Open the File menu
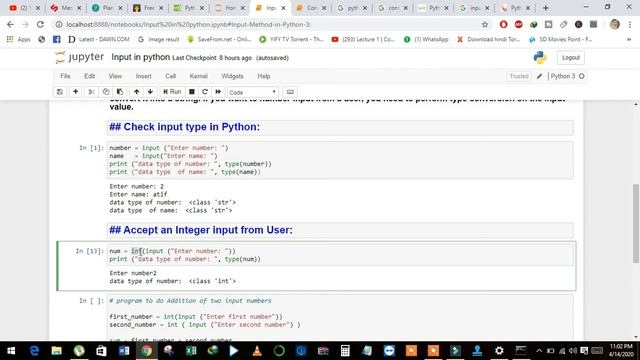Viewport: 640px width, 360px height. (65, 76)
